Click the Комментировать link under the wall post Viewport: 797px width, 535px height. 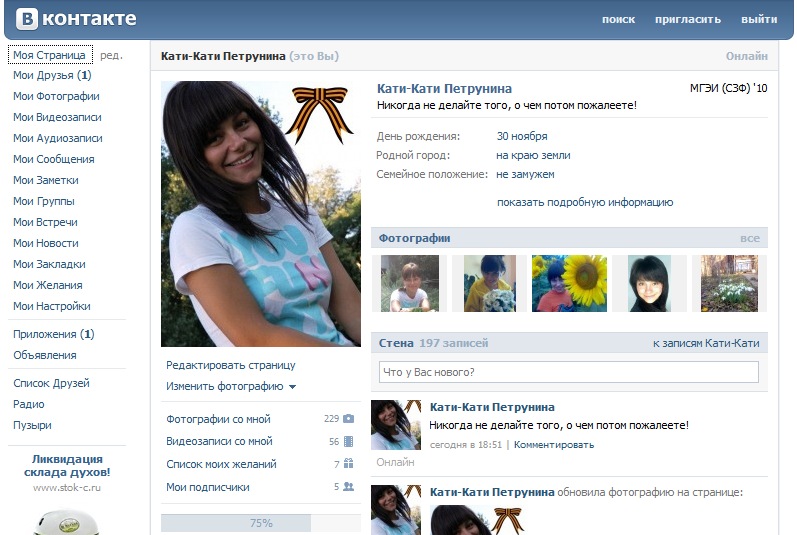pyautogui.click(x=553, y=444)
